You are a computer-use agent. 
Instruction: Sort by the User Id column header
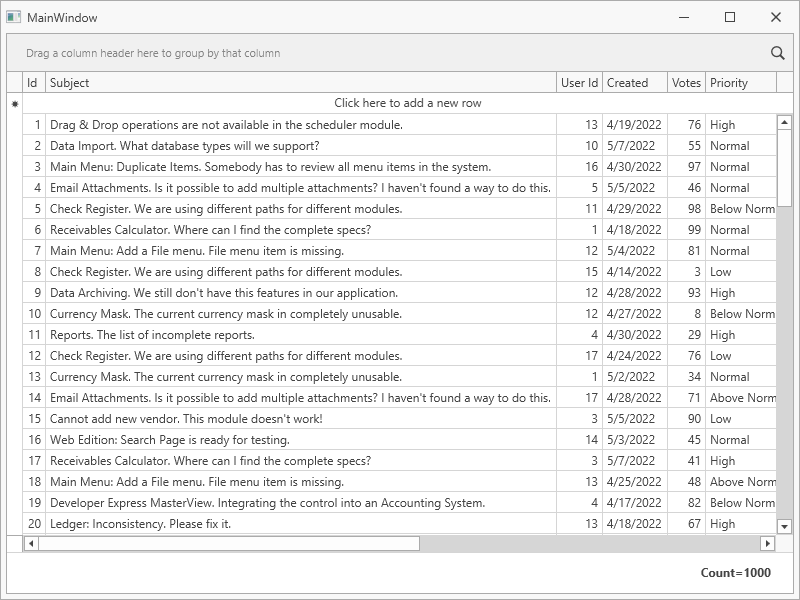pyautogui.click(x=580, y=83)
